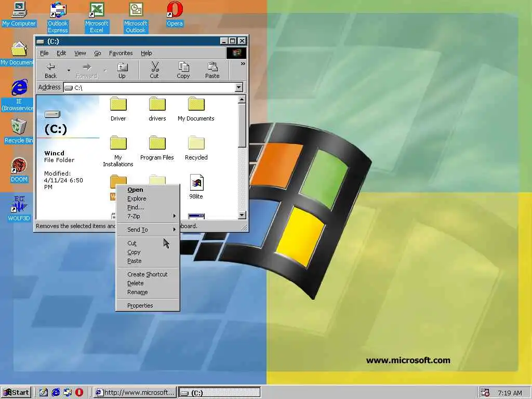Viewport: 532px width, 399px height.
Task: Show more toolbar buttons via chevron
Action: click(243, 64)
